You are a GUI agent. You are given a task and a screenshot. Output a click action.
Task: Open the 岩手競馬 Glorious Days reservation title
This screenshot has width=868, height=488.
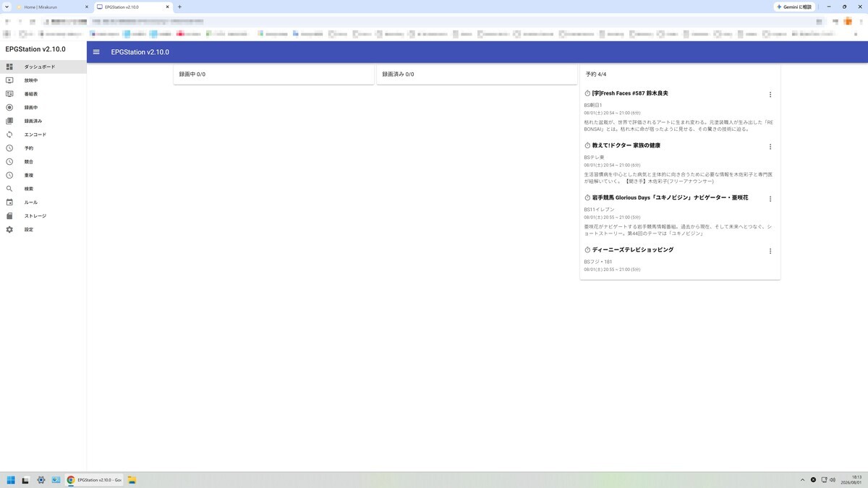(x=670, y=197)
